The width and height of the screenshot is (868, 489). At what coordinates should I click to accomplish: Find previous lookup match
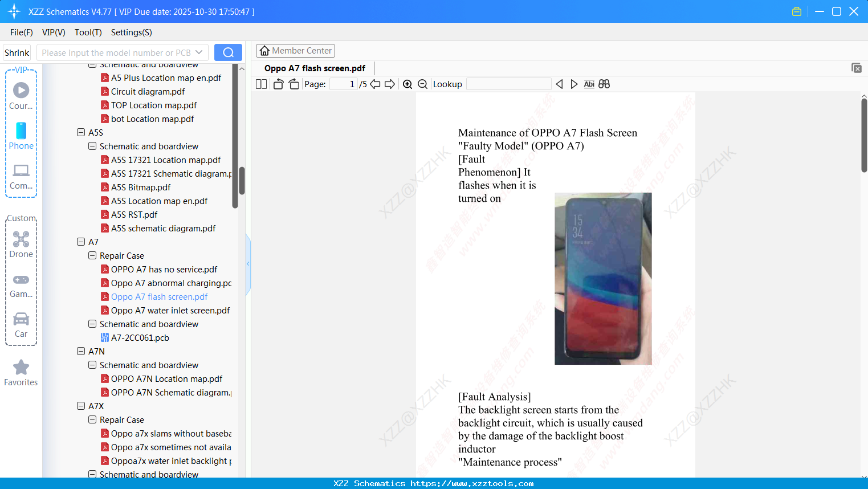[559, 84]
